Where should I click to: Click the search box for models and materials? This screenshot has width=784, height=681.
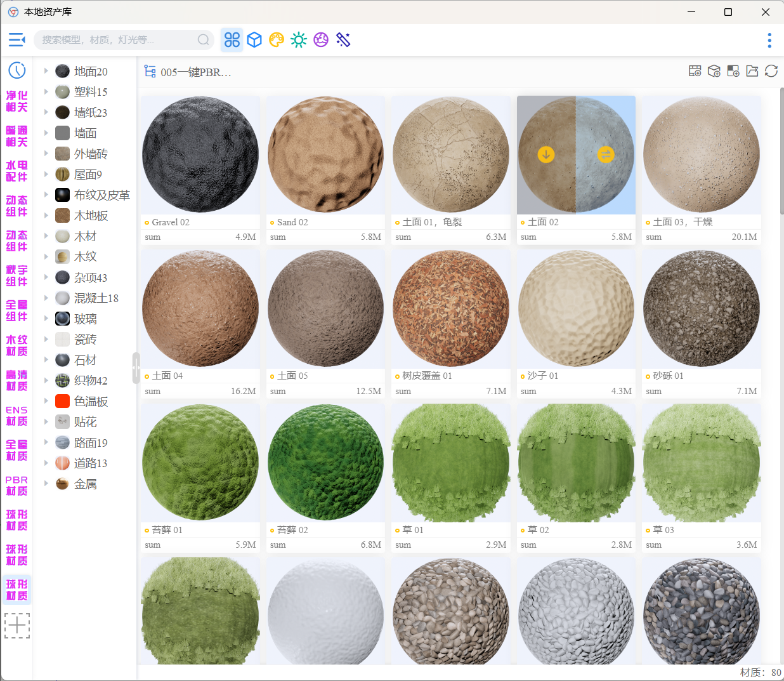point(117,40)
